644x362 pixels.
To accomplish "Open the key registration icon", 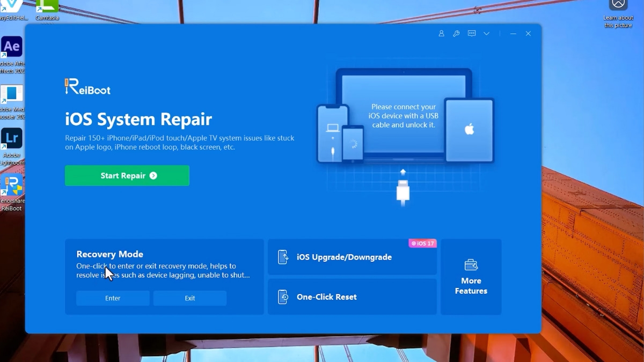I will [456, 33].
